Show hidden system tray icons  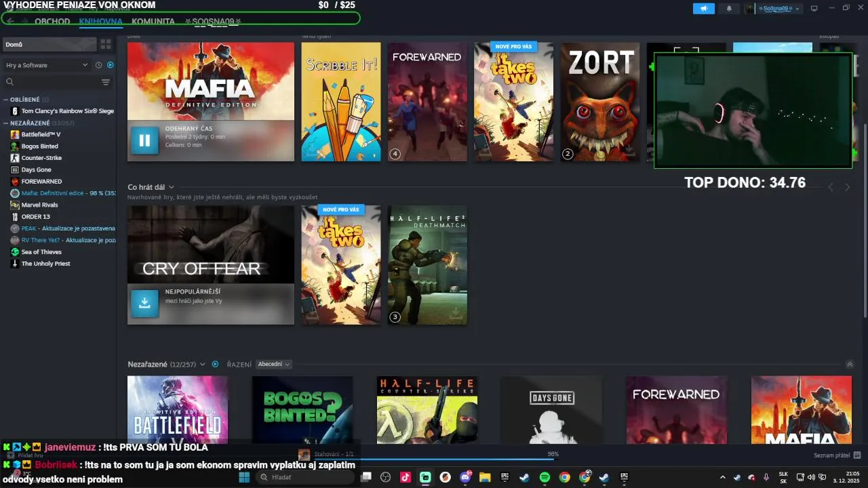(722, 477)
